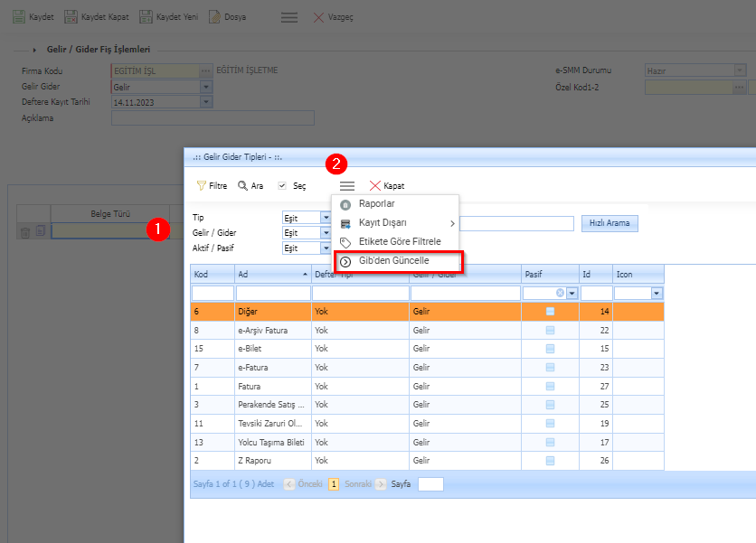Toggle Pasif checkbox for Z Raporu row
Screen dimensions: 756x543
click(x=550, y=460)
